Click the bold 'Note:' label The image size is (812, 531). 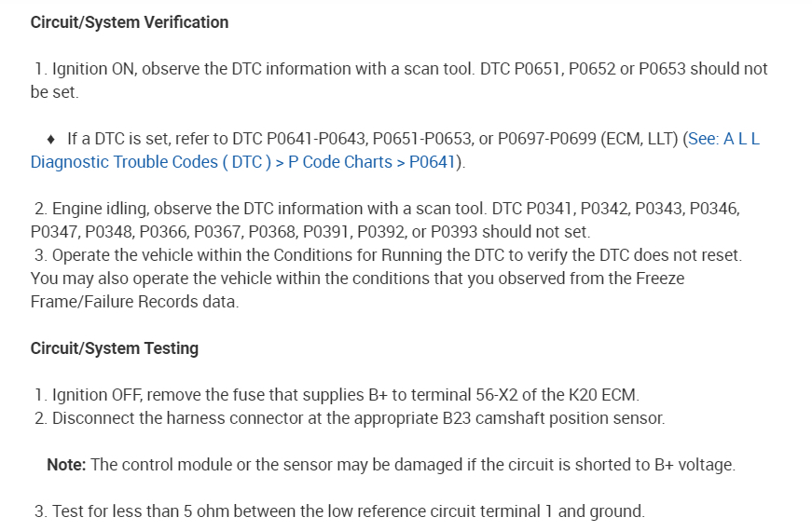coord(67,464)
